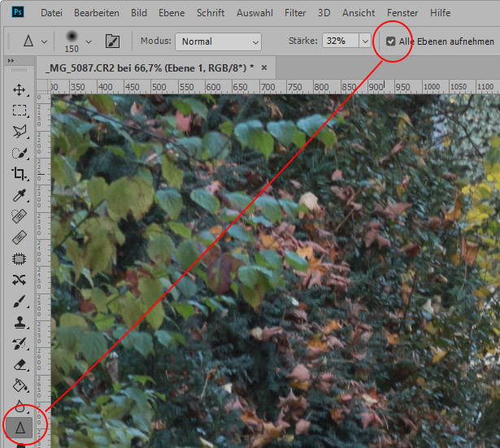Select the Brush tool

click(x=20, y=301)
